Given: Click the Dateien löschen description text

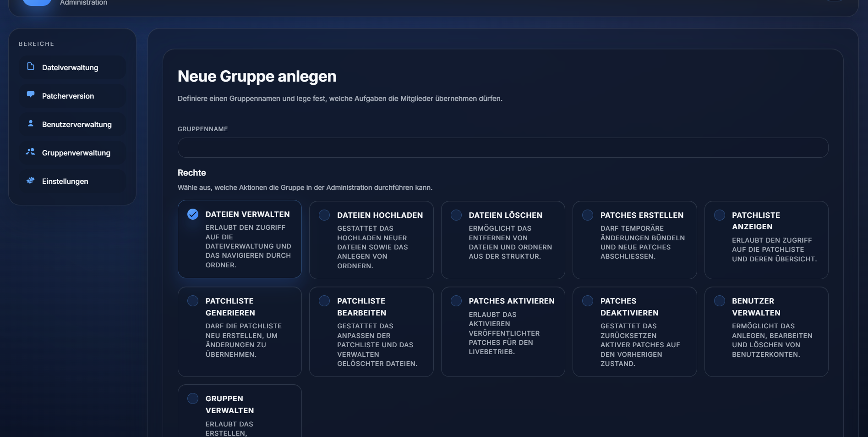Looking at the screenshot, I should (x=510, y=242).
